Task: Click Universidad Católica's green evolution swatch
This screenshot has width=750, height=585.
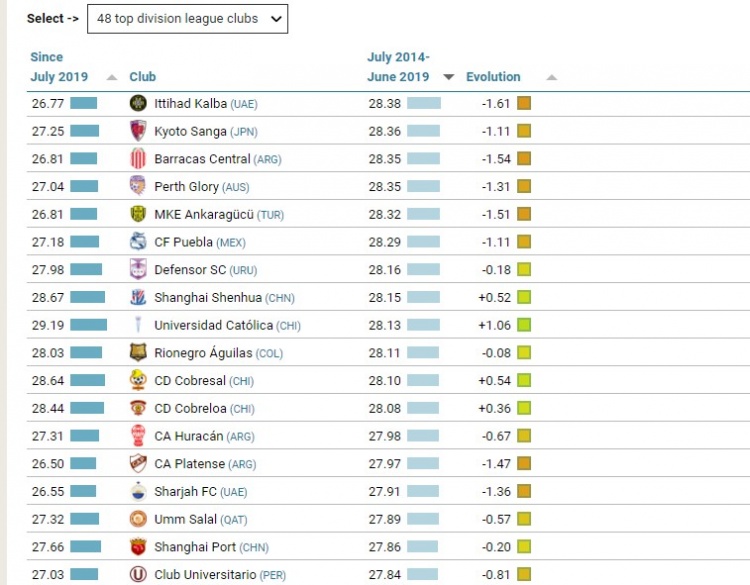Action: [524, 325]
